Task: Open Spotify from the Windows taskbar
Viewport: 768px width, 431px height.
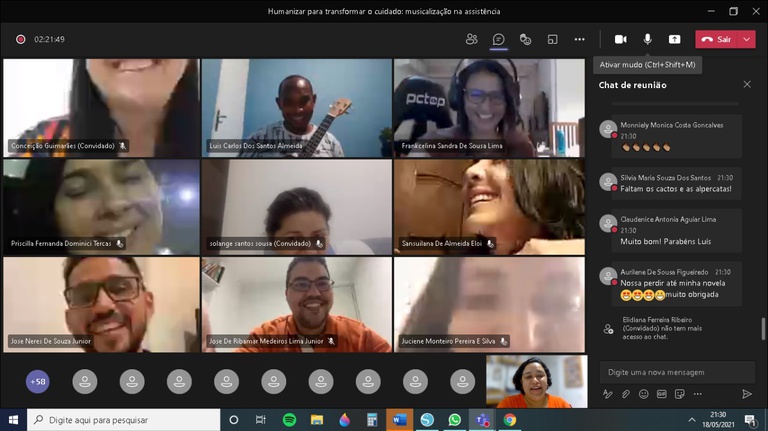Action: [289, 420]
